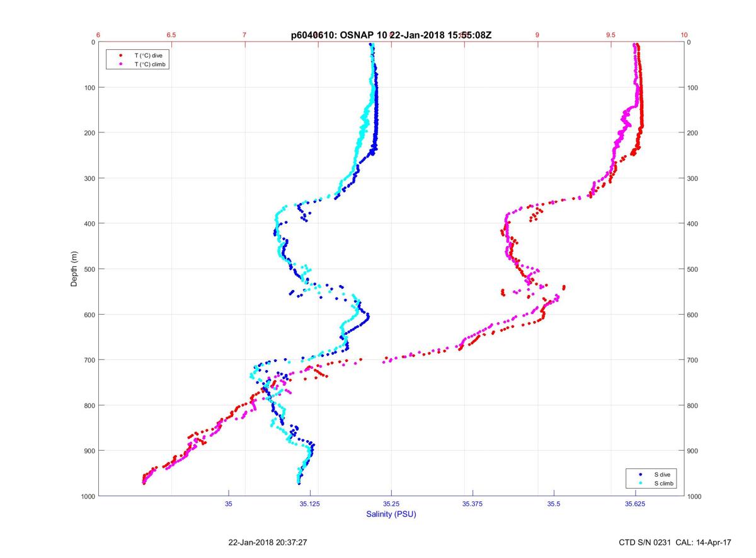Click the 'S climb' legend label
The width and height of the screenshot is (756, 558).
pos(665,483)
